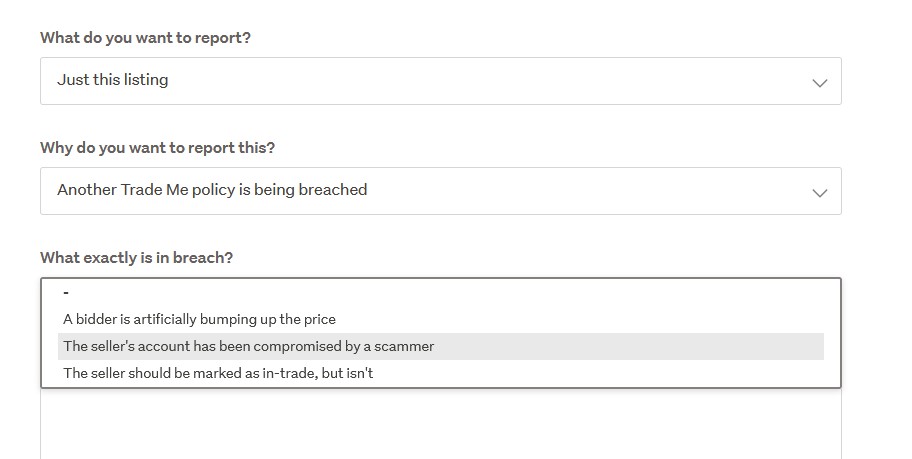Click blank area right of the bidder option

[x=580, y=320]
